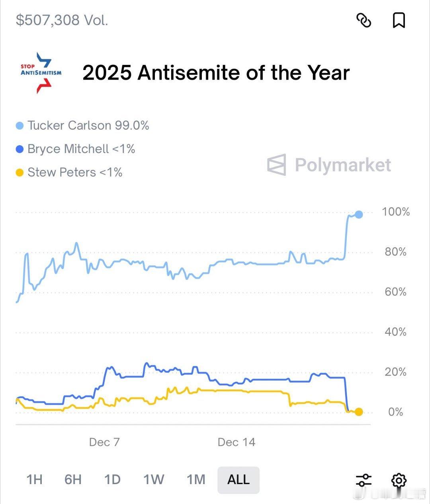Click the chart endpoint marker near 100%
430x504 pixels.
pos(359,215)
